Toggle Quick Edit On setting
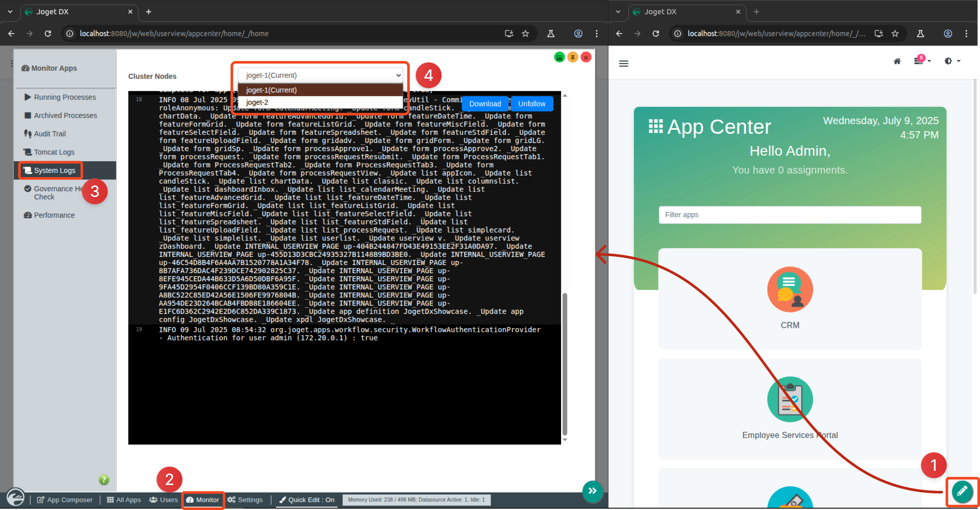 coord(307,500)
